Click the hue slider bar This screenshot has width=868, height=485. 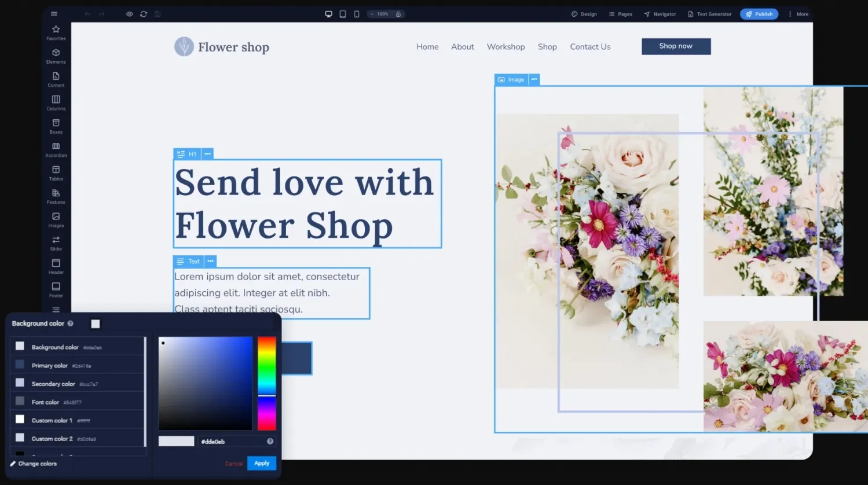click(266, 383)
